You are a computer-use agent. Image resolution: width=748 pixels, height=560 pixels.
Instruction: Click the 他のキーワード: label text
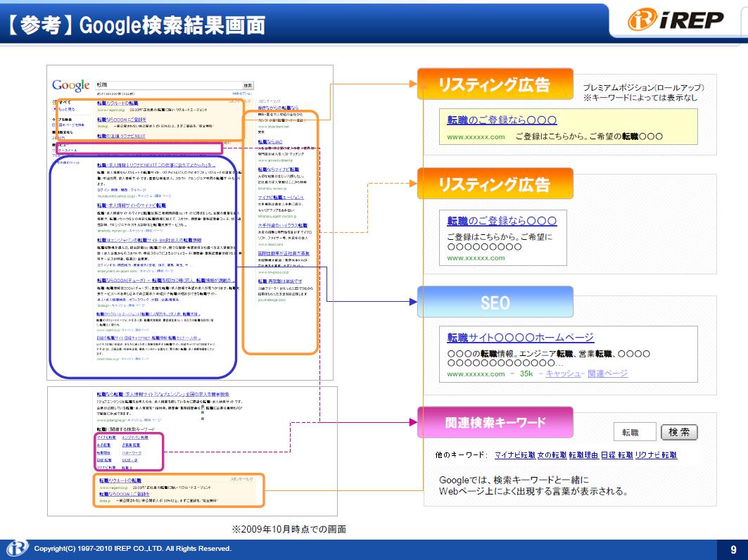pos(462,455)
